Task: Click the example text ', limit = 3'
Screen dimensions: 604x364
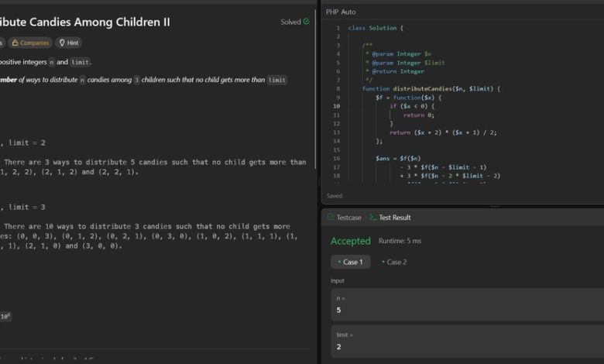Action: pos(22,208)
